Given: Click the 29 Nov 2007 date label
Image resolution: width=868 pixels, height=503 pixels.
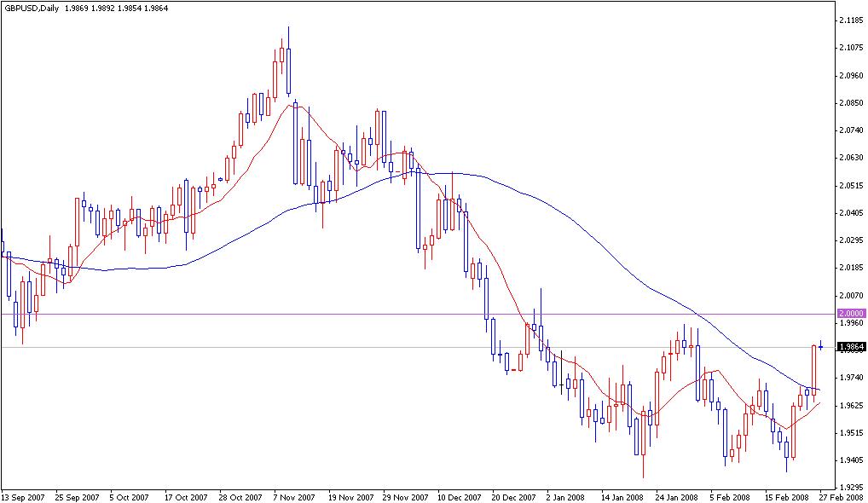Looking at the screenshot, I should 405,498.
